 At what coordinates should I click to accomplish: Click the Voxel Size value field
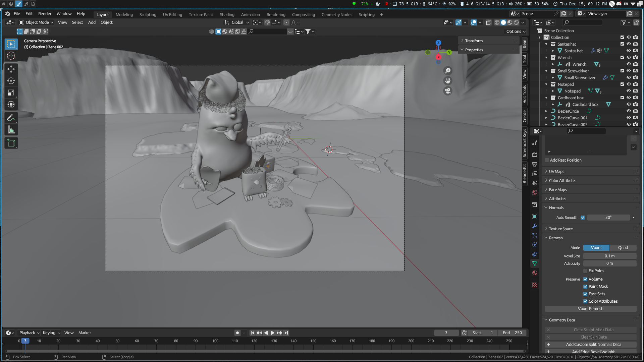[609, 256]
